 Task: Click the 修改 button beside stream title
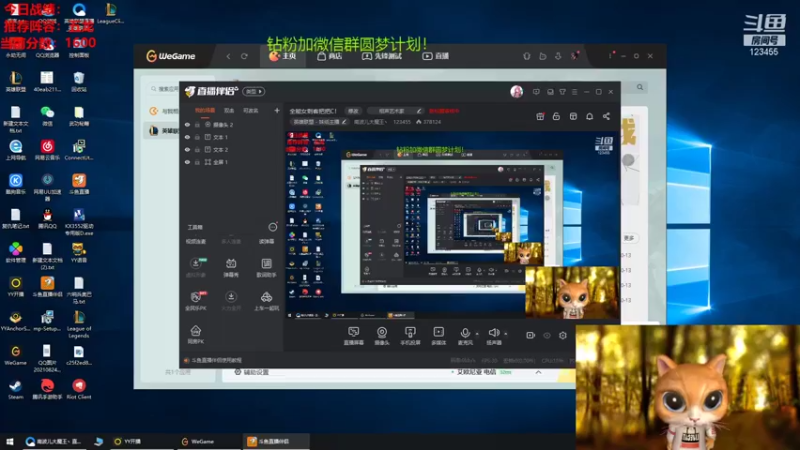tap(353, 111)
